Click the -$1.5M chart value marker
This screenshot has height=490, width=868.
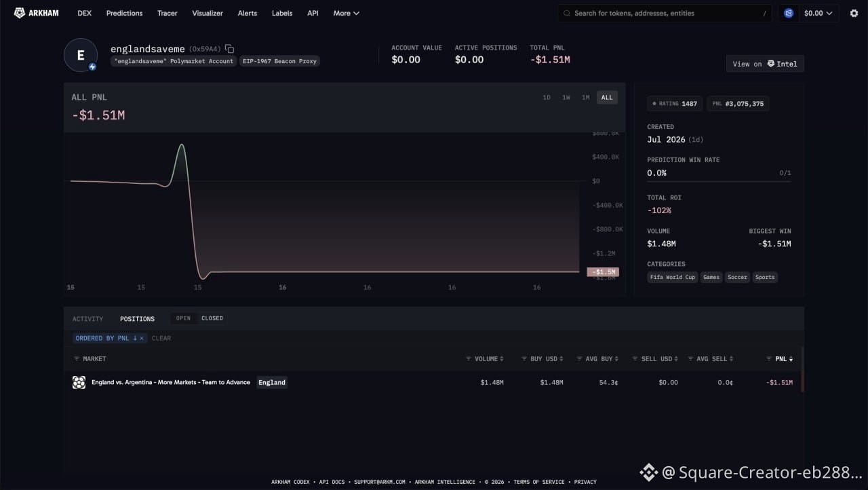603,272
